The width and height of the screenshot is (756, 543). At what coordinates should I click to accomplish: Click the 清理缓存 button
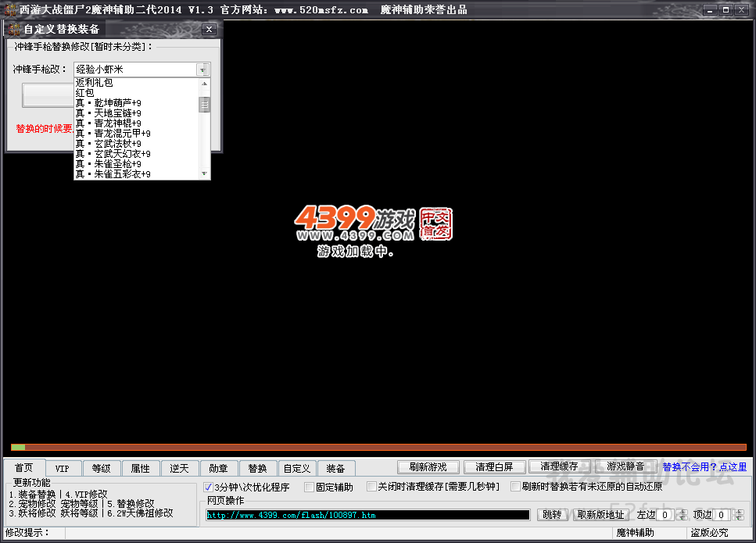coord(559,466)
